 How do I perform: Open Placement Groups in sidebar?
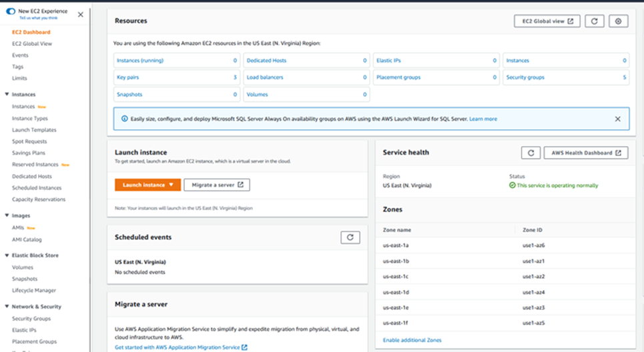point(35,341)
